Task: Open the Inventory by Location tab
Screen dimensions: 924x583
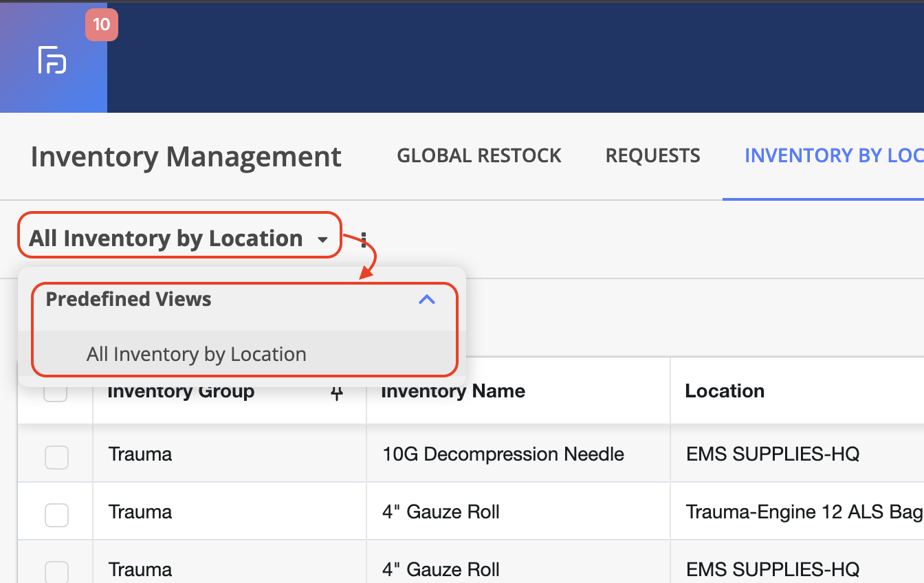Action: [833, 155]
